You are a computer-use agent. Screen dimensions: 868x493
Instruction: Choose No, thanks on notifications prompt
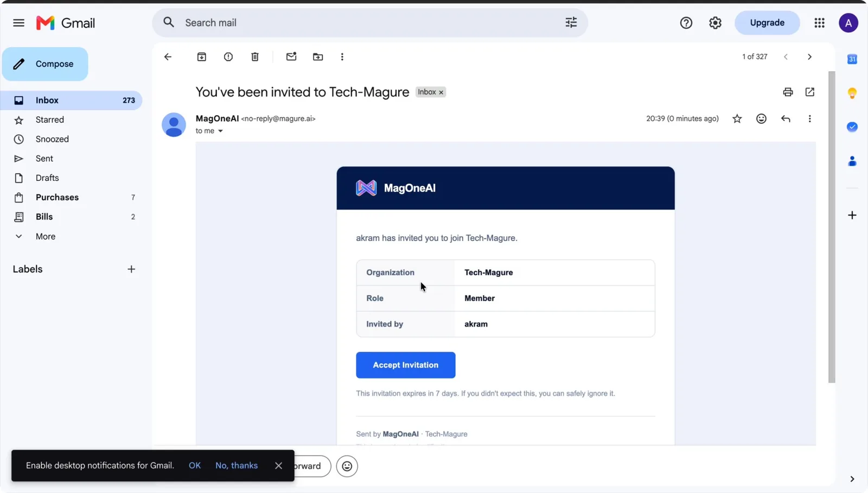(x=237, y=465)
